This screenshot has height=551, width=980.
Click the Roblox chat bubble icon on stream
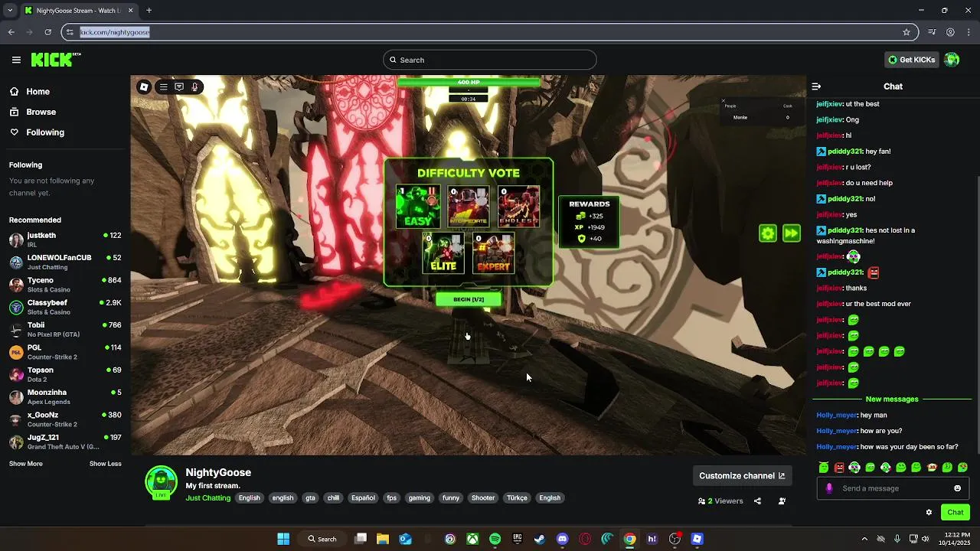179,87
